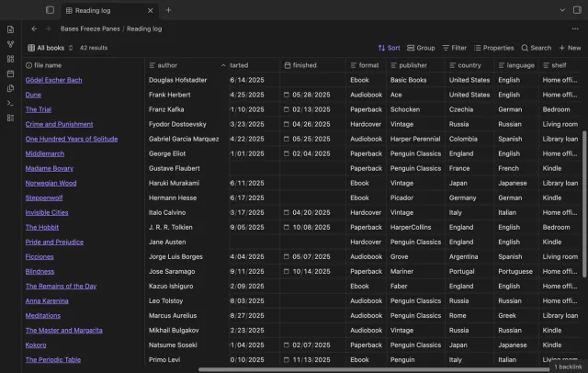Open the Filter options
This screenshot has width=588, height=373.
454,48
